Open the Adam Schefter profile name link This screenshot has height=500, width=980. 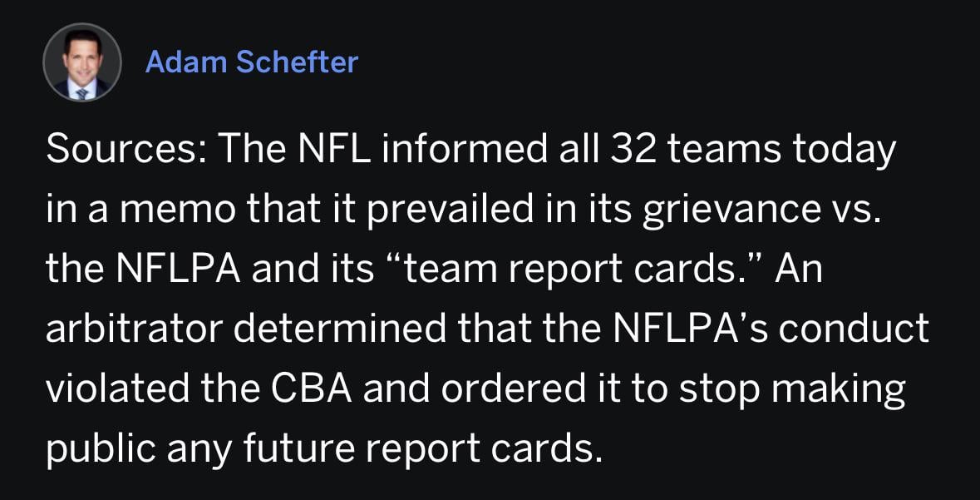click(251, 62)
